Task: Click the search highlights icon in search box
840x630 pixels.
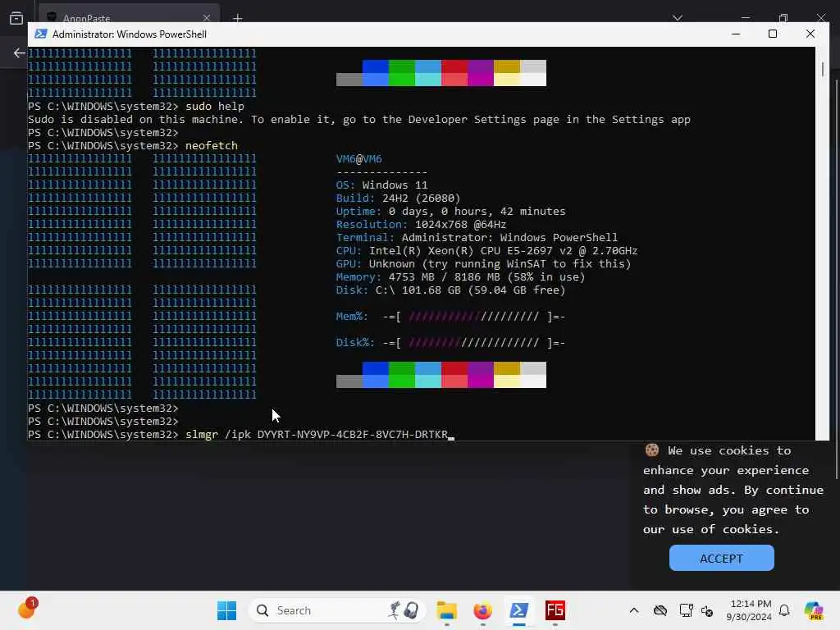Action: 404,610
